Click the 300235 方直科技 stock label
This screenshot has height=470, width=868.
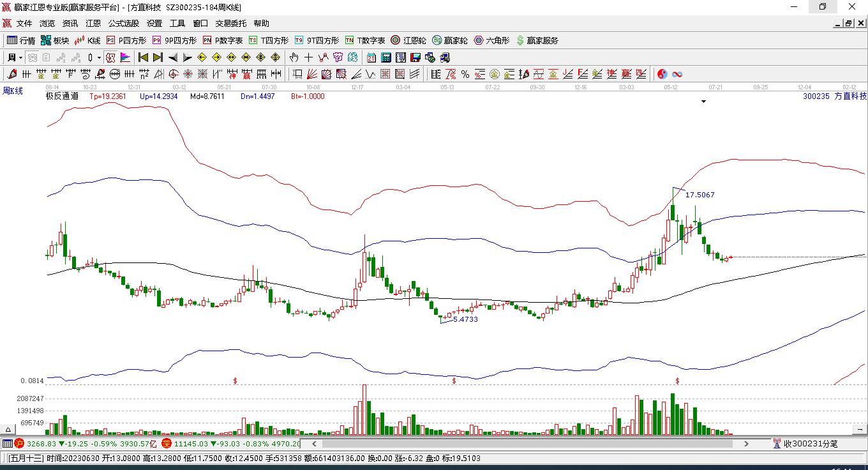(834, 96)
